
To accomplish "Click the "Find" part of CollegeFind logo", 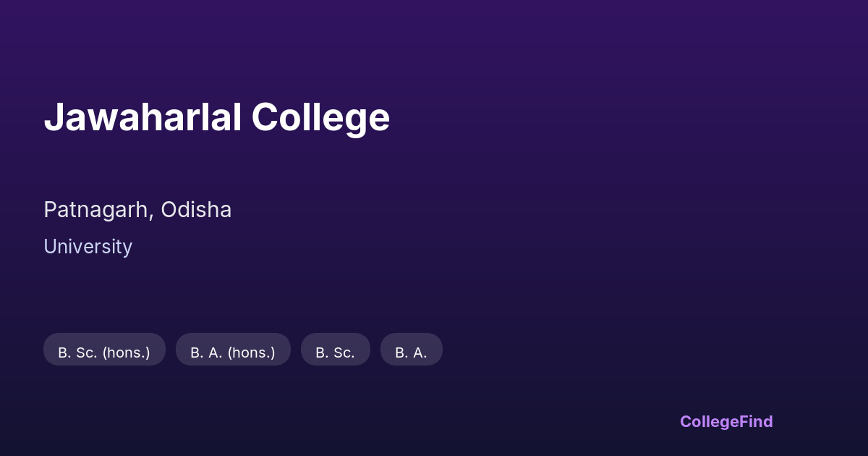I will coord(754,421).
